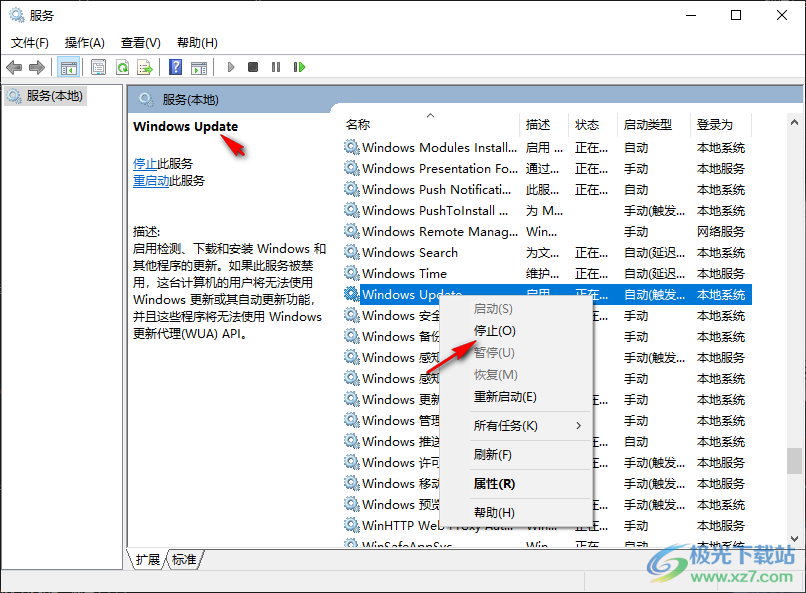Choose 停止(O) in the context menu
The height and width of the screenshot is (593, 806).
[516, 331]
